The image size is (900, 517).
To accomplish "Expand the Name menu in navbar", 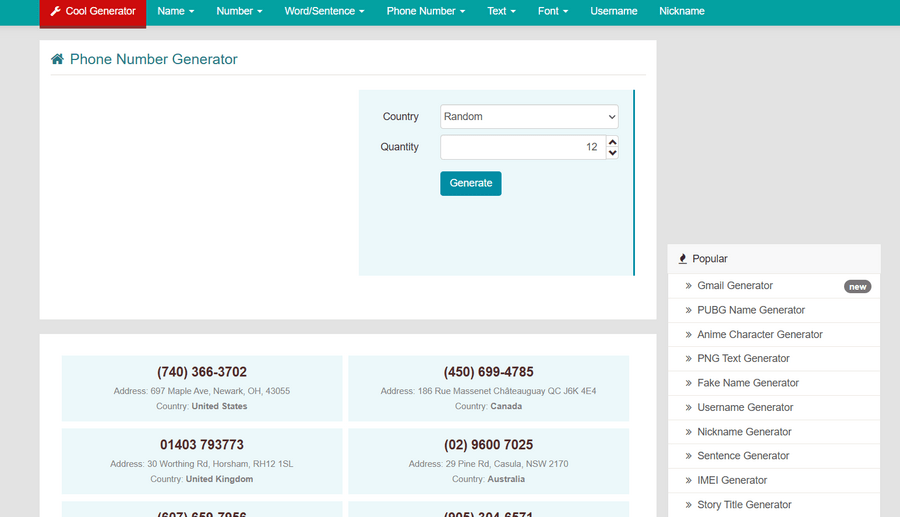I will click(x=175, y=11).
